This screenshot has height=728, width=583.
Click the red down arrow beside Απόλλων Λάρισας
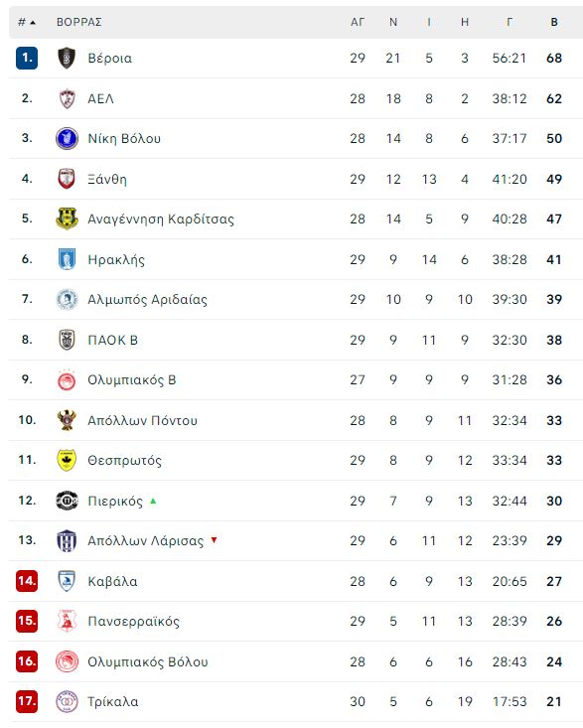pos(214,540)
